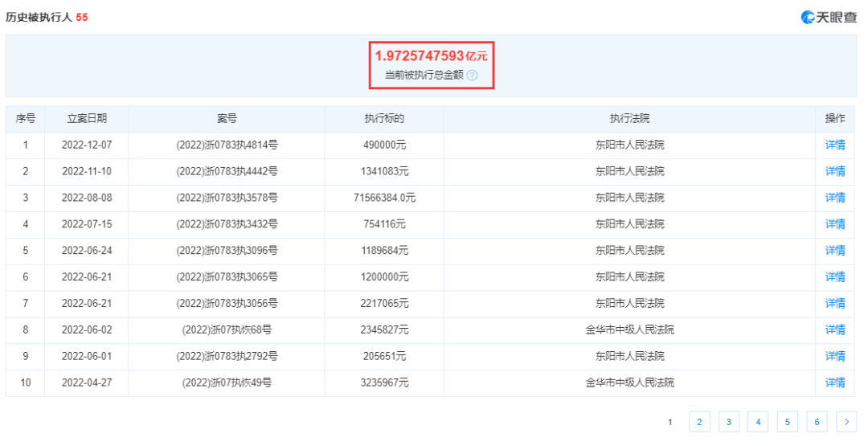Open 详情 for case 浙0783执2792号
The width and height of the screenshot is (868, 446).
[835, 356]
